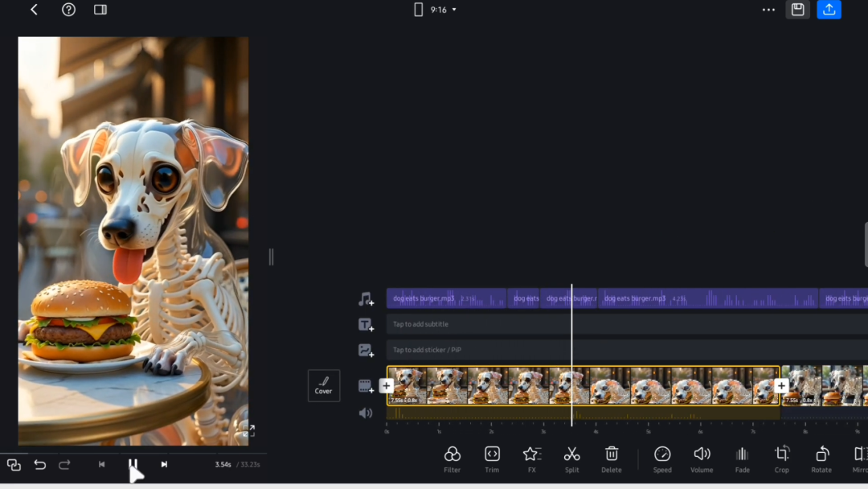Open the three-dots more options menu
Screen dimensions: 868x489
pos(768,10)
